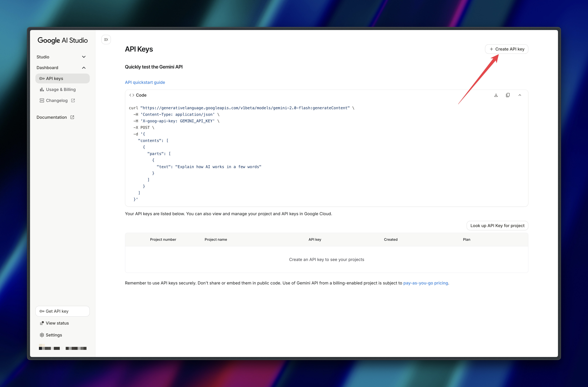Click Look up API Key for project
Screen dimensions: 588x387
click(x=497, y=225)
